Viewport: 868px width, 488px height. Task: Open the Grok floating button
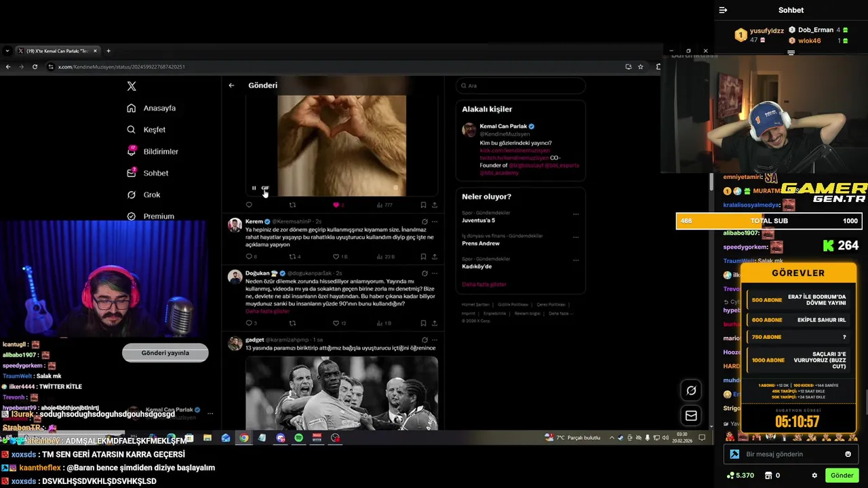click(x=691, y=390)
